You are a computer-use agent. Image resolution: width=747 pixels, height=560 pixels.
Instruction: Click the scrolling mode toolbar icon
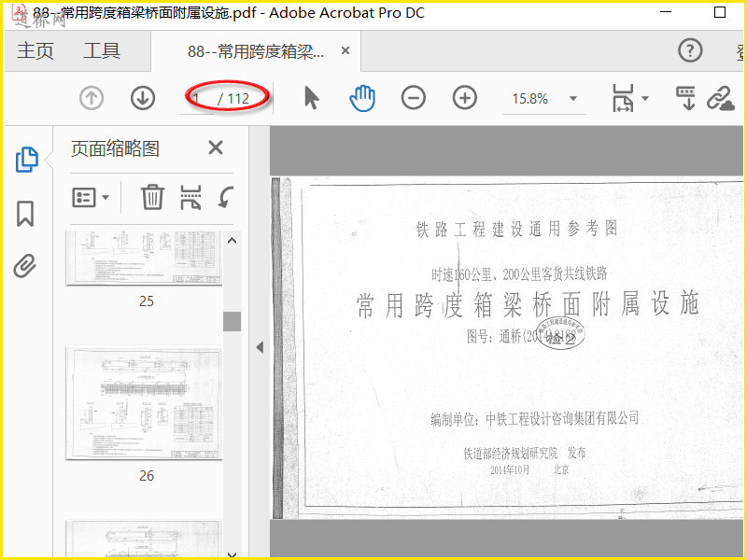(685, 98)
